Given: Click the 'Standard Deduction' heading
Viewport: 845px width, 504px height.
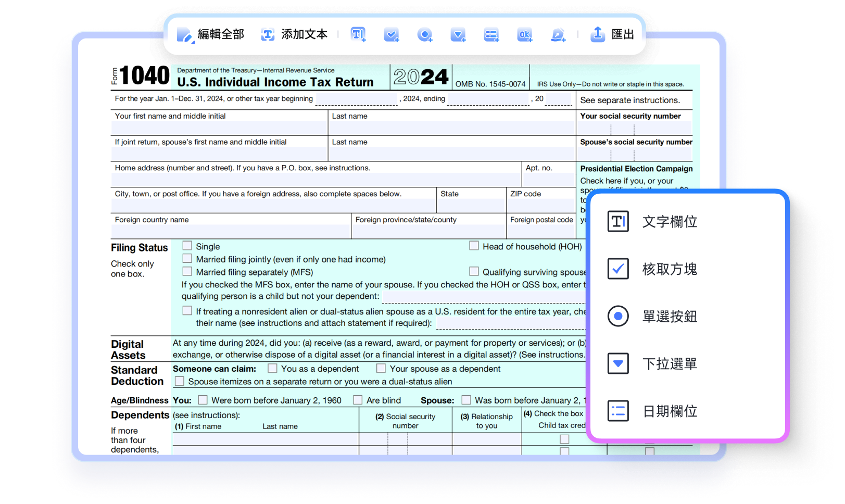Looking at the screenshot, I should [x=137, y=375].
